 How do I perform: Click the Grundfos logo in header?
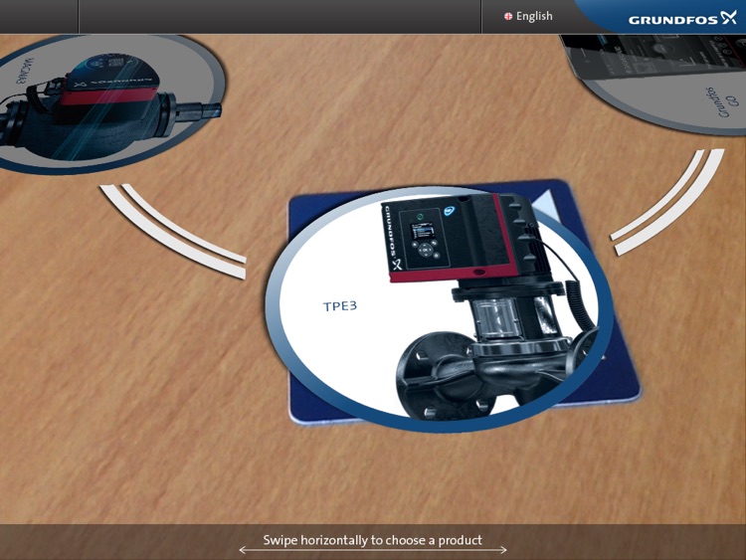pyautogui.click(x=682, y=19)
